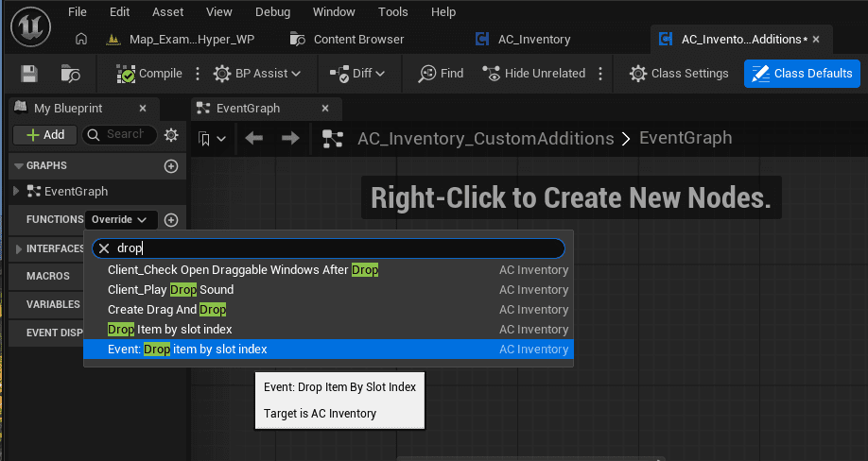The height and width of the screenshot is (461, 868).
Task: Open Hide Unrelated options three-dot menu
Action: pos(600,74)
